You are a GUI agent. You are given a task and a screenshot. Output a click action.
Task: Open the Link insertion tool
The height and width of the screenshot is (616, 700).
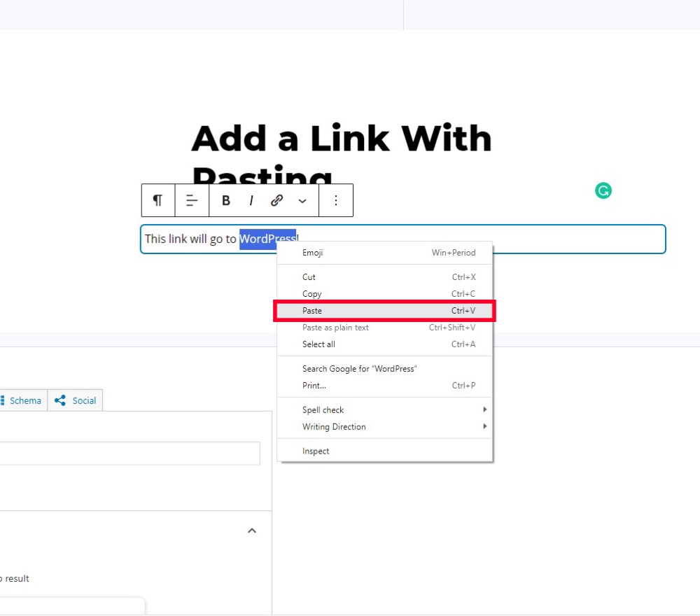[x=276, y=200]
